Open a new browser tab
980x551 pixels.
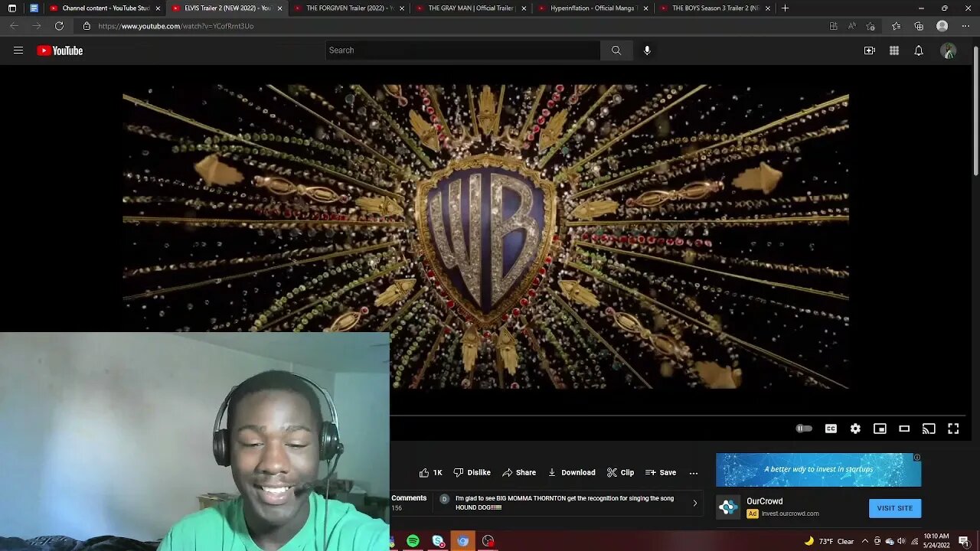coord(785,8)
